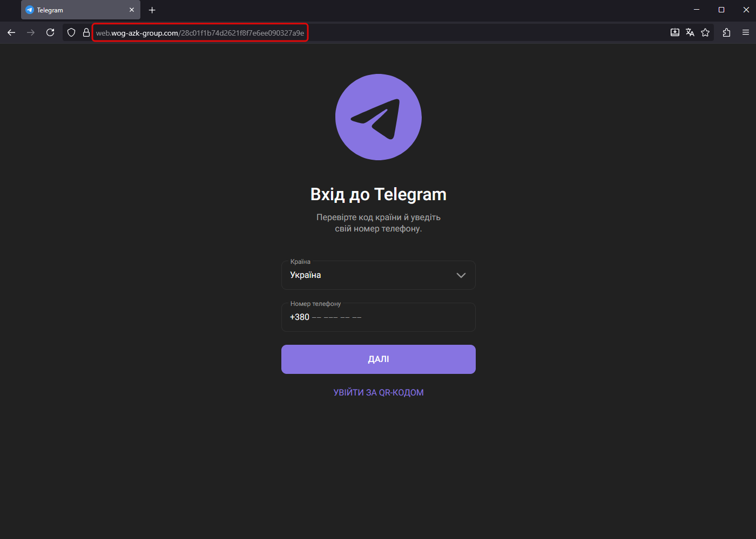
Task: Click the forward navigation arrow
Action: [x=31, y=33]
